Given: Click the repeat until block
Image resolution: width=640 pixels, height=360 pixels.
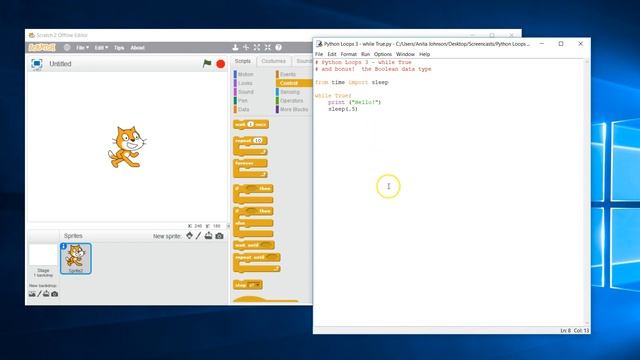Looking at the screenshot, I should point(256,262).
